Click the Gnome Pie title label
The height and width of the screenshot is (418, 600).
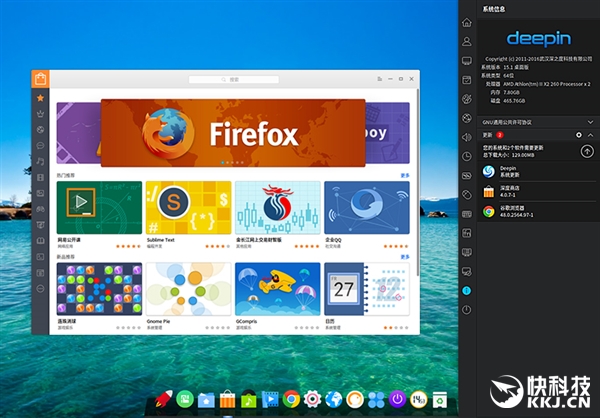click(x=158, y=322)
